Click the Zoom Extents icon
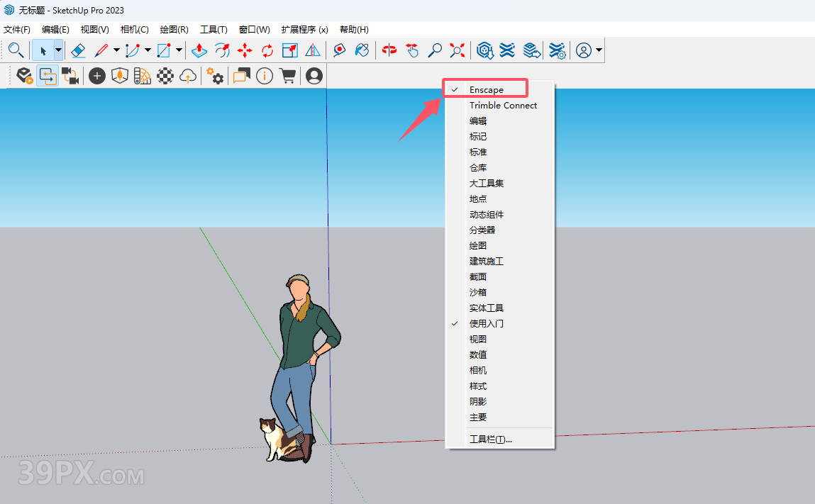This screenshot has width=815, height=504. point(458,50)
